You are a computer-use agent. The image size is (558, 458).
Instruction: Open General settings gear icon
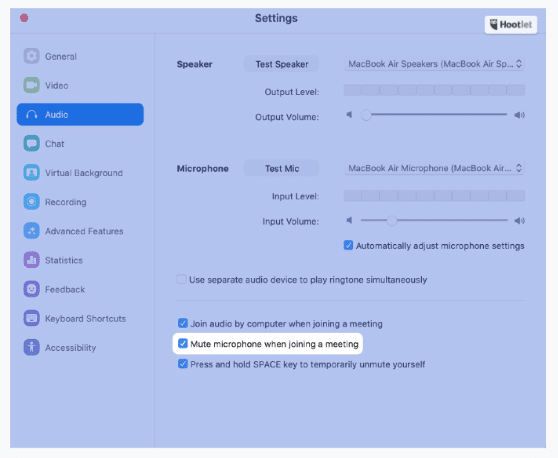(x=32, y=56)
